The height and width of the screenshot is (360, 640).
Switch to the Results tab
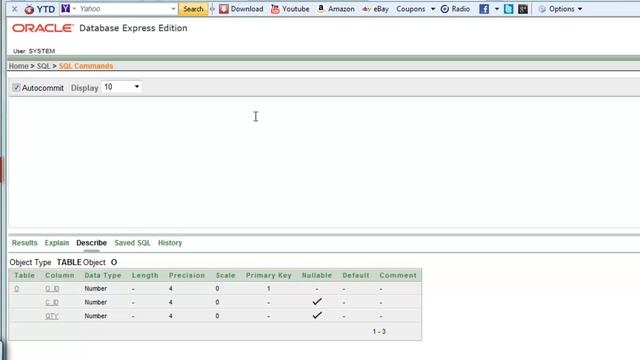pos(24,243)
